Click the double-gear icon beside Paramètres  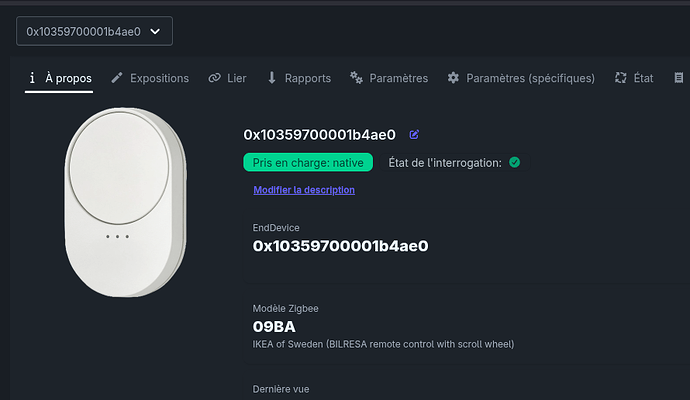[356, 78]
